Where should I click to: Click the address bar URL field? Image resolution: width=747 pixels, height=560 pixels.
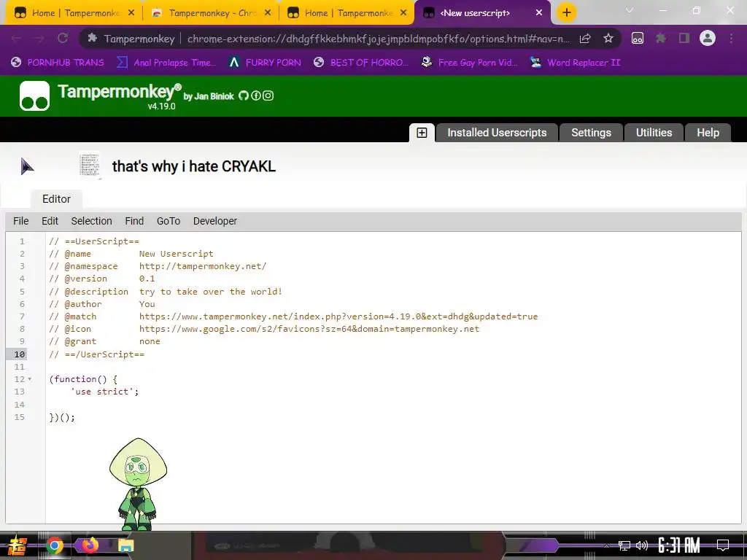pos(379,39)
